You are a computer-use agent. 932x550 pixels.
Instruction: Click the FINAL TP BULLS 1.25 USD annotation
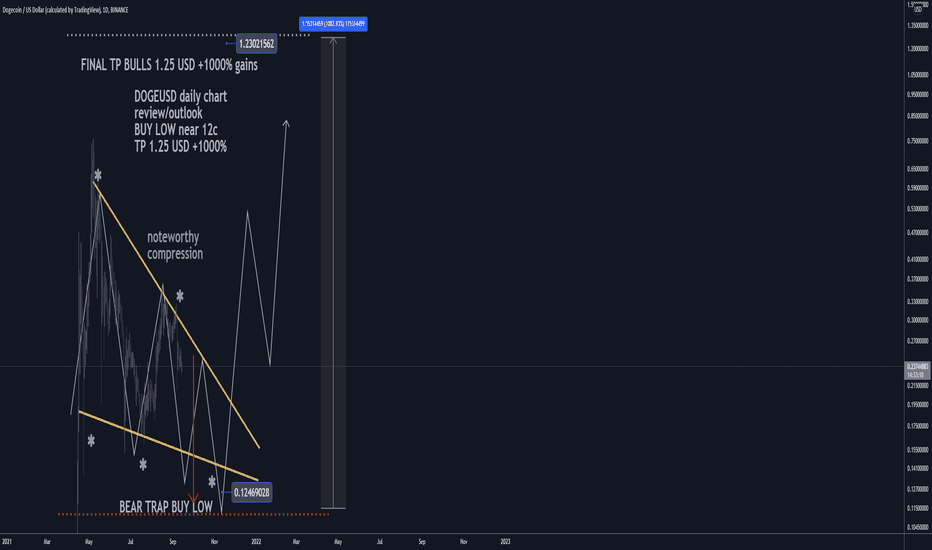pyautogui.click(x=169, y=65)
